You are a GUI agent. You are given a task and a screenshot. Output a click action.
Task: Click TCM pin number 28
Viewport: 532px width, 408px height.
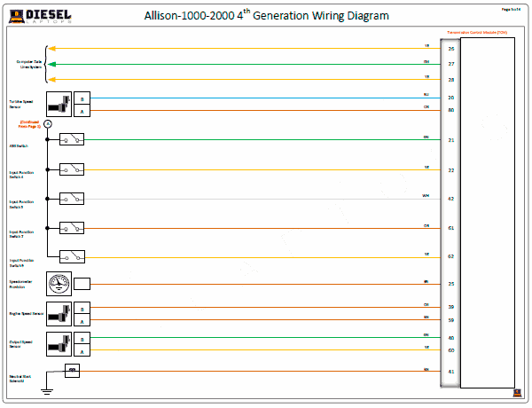click(x=451, y=80)
